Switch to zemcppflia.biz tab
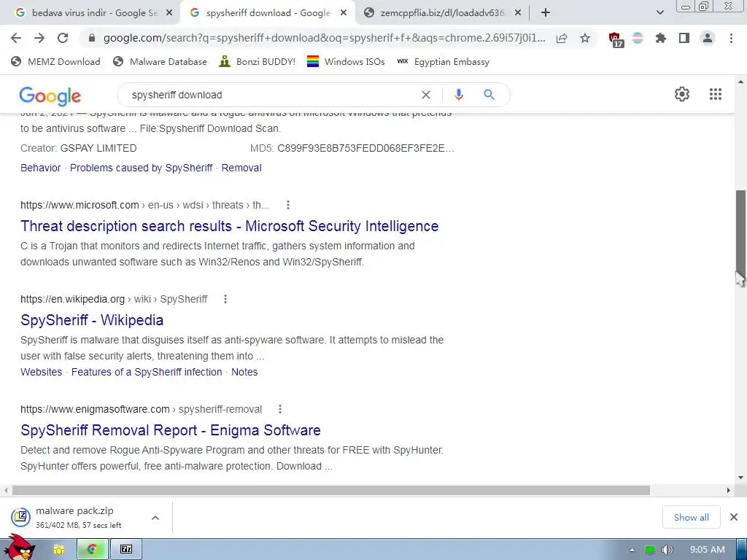Image resolution: width=747 pixels, height=560 pixels. 443,13
